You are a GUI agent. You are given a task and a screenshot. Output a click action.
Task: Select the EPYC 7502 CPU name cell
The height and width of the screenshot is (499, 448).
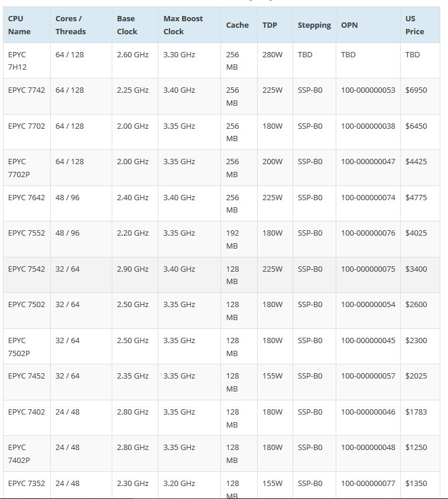[27, 311]
